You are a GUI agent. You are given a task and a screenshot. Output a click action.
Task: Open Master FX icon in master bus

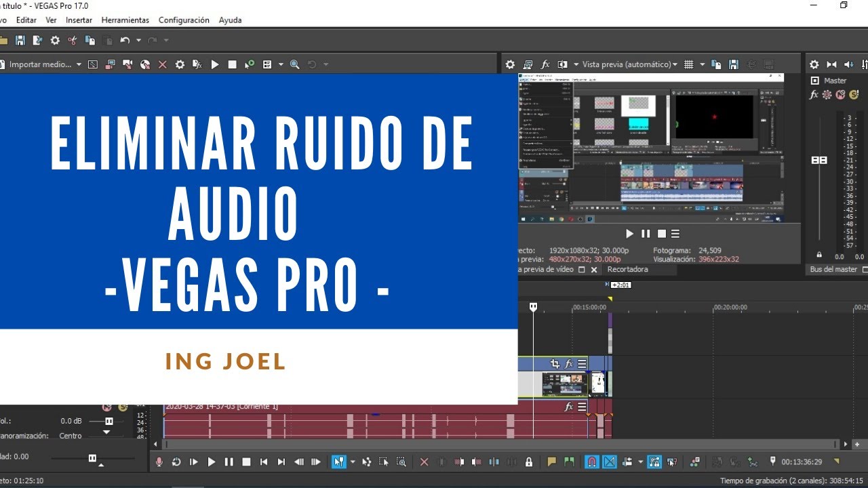pos(814,95)
